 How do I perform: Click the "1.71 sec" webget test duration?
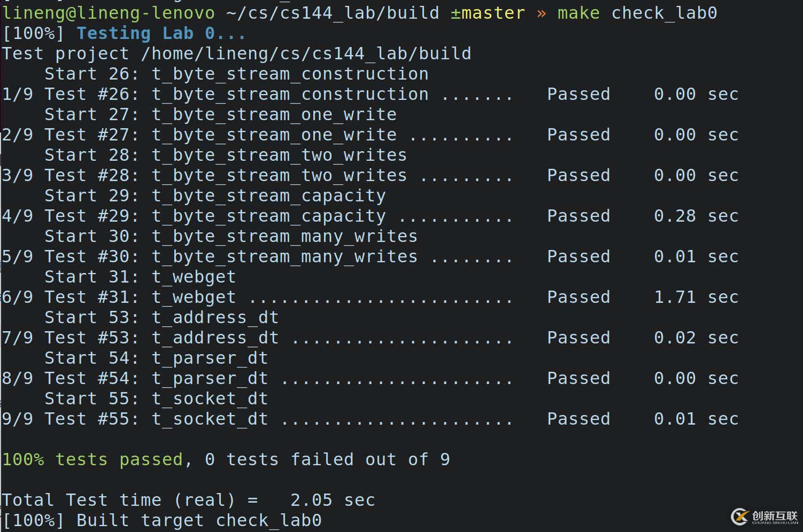tap(696, 297)
